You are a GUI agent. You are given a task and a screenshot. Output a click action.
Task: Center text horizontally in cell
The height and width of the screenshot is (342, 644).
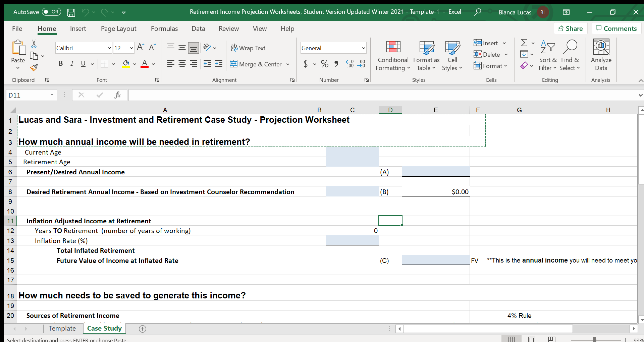point(182,64)
